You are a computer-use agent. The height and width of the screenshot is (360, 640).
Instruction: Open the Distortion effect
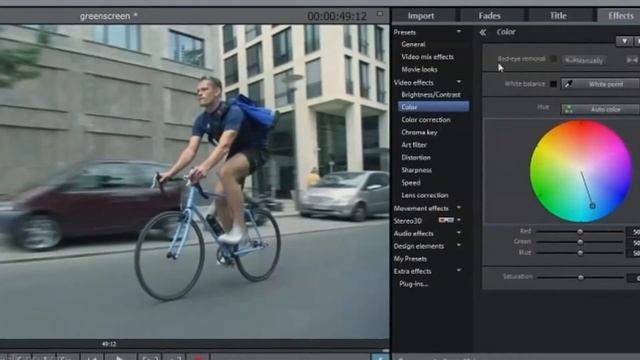pyautogui.click(x=416, y=158)
